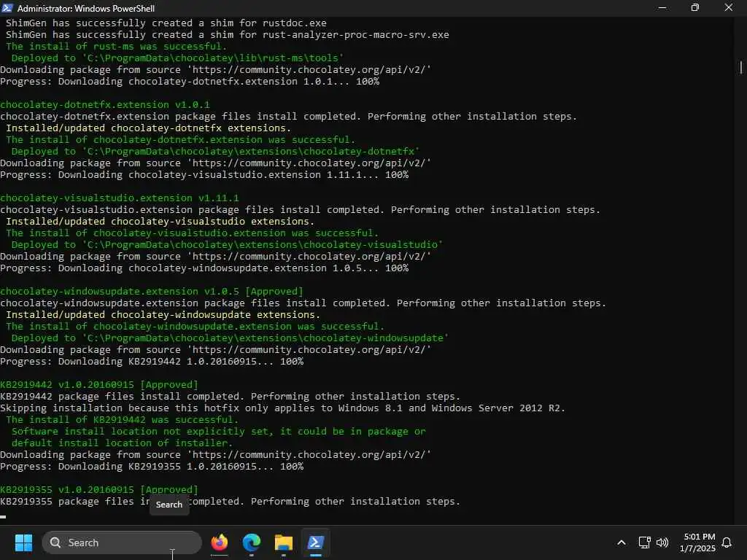Click 'KB2919442 v1.0.20160915 [Approved]' line
Viewport: 747px width, 560px height.
pos(99,385)
